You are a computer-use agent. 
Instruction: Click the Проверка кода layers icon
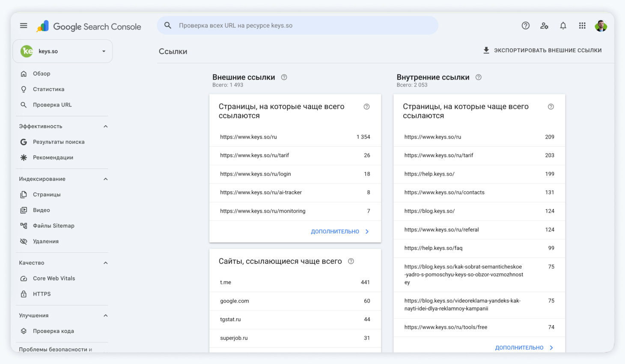(x=24, y=331)
